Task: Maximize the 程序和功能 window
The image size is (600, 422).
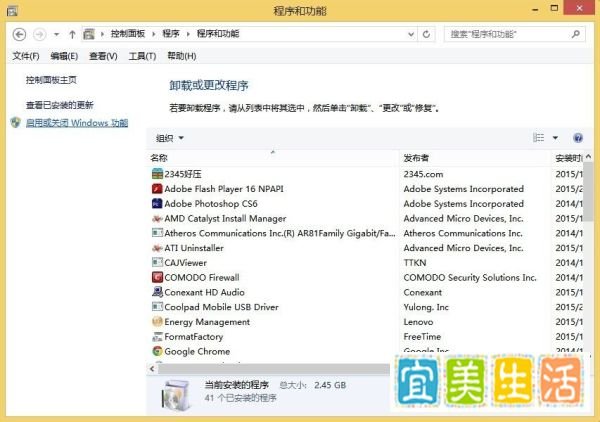Action: click(554, 8)
